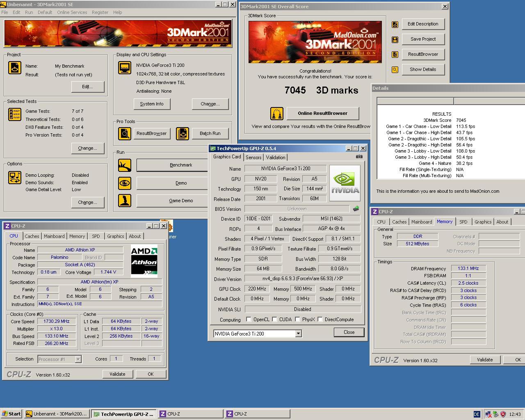The width and height of the screenshot is (525, 420).
Task: Click the DRAM Frequency value in CPU-Z Memory
Action: click(468, 269)
